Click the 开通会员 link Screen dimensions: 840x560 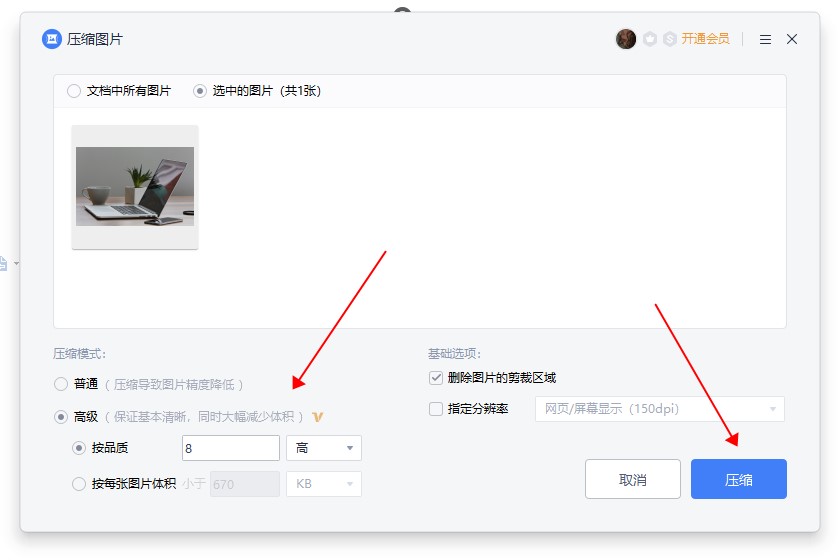pyautogui.click(x=705, y=39)
